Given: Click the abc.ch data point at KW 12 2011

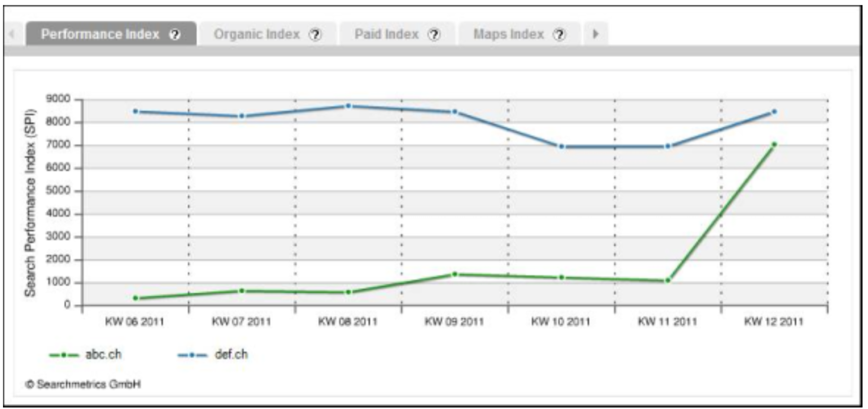Looking at the screenshot, I should 774,145.
